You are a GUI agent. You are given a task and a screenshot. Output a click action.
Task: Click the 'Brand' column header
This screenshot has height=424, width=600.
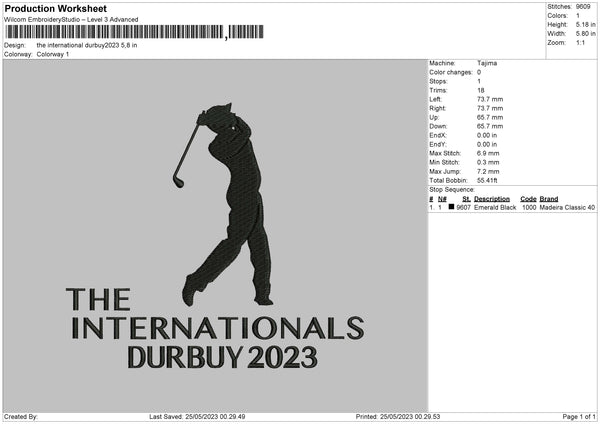(x=549, y=199)
